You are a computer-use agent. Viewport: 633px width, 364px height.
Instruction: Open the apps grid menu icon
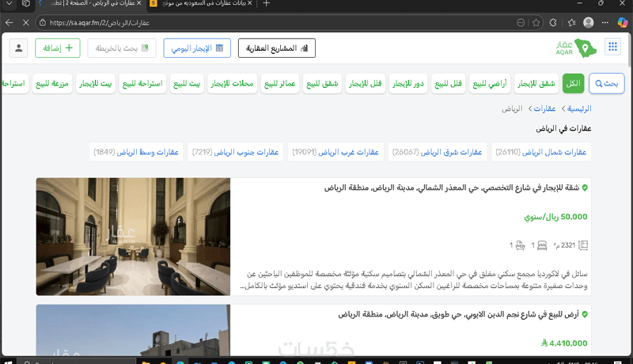(612, 47)
